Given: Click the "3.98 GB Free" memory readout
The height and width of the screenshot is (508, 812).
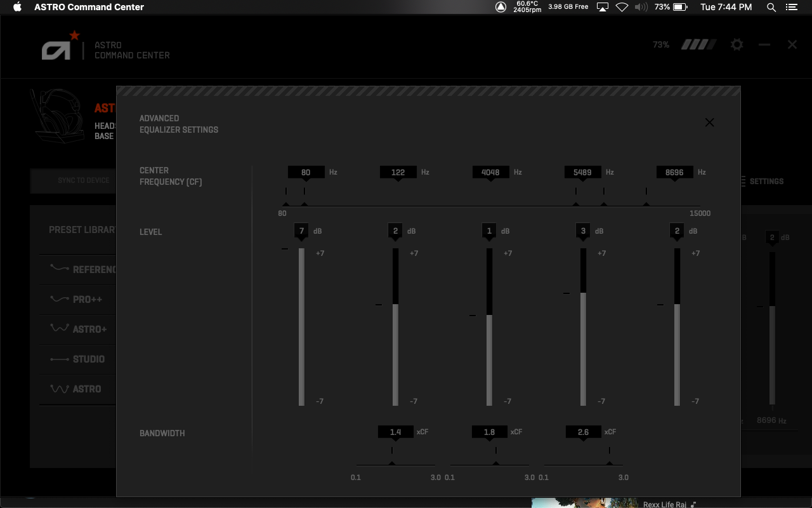Looking at the screenshot, I should (568, 7).
